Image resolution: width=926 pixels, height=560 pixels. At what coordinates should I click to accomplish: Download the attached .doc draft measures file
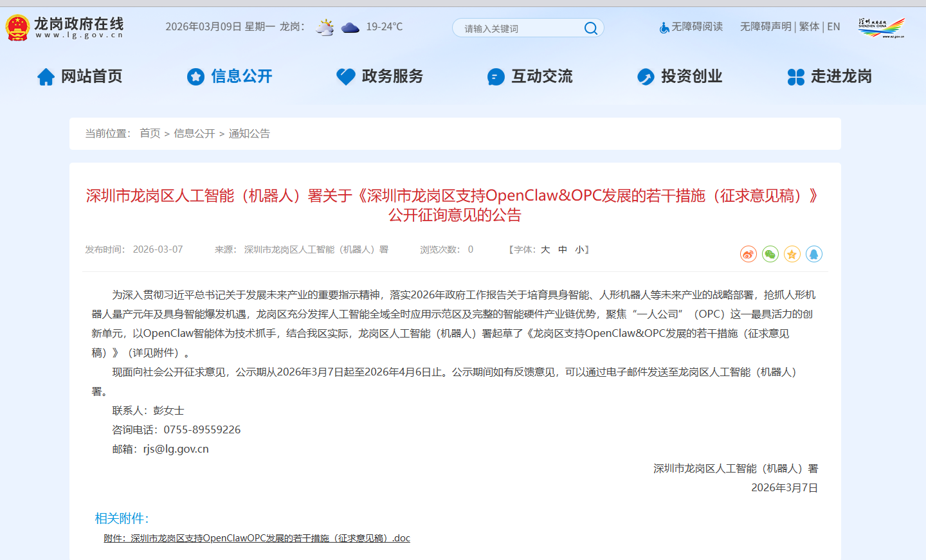[257, 538]
